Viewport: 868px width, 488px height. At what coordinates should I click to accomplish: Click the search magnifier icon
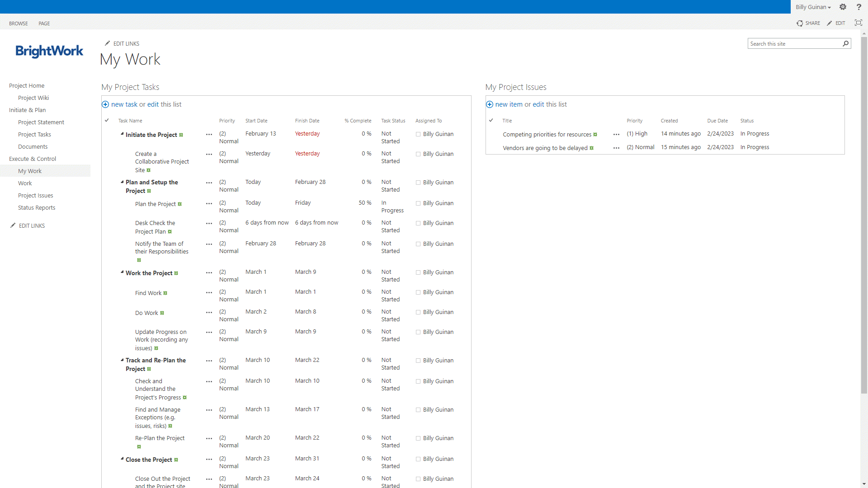pyautogui.click(x=845, y=43)
